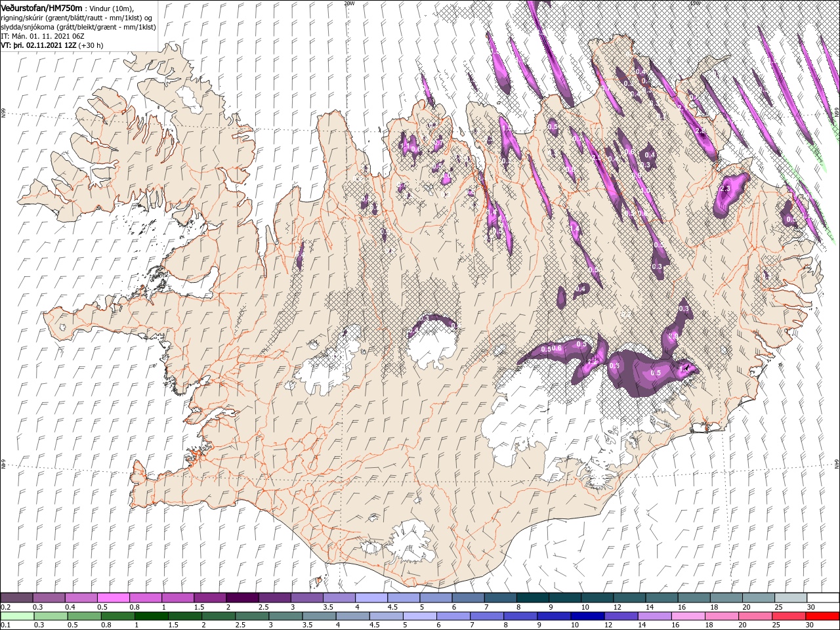Screen dimensions: 840x630
Task: Click the 'Vindur (10m)' text in header
Action: pyautogui.click(x=112, y=8)
